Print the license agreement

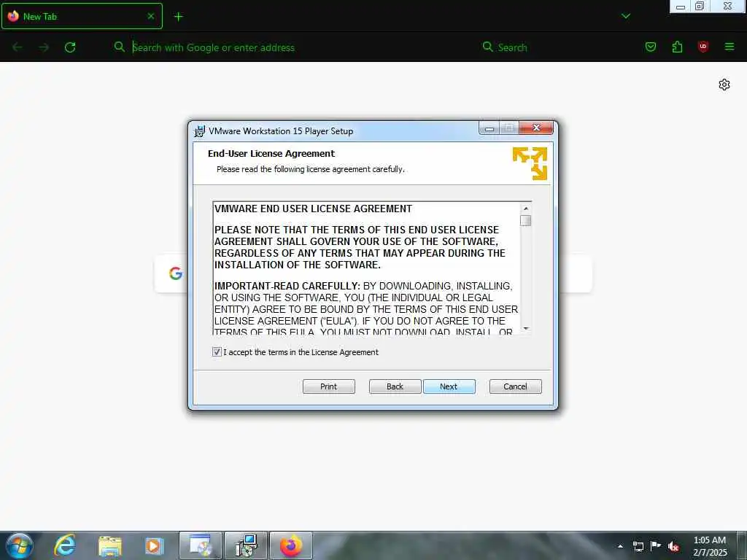point(329,386)
